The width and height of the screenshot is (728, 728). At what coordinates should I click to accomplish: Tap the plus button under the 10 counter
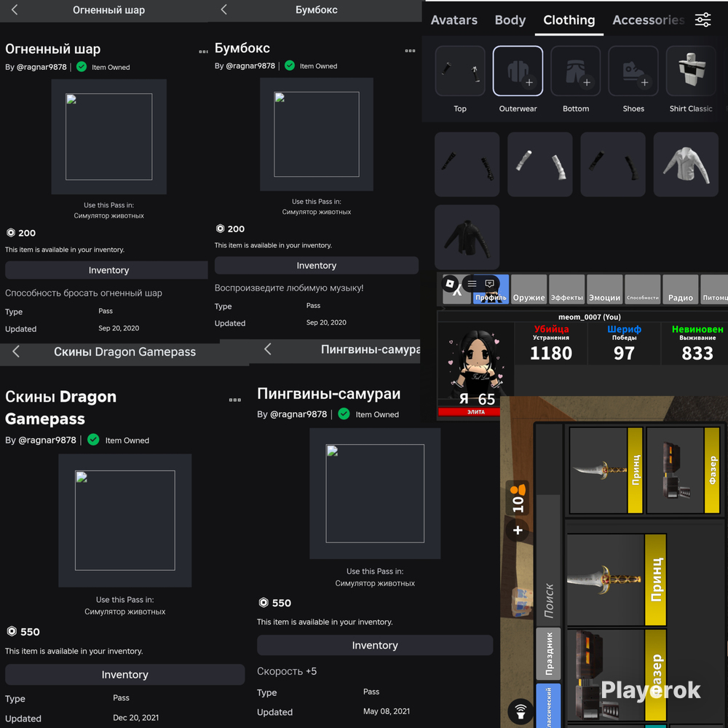[518, 530]
